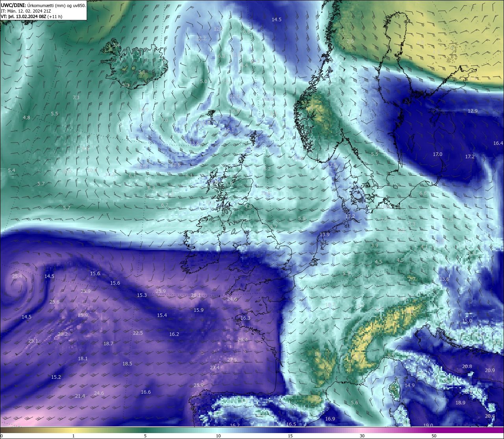Click the 15.2 map value

56,377
